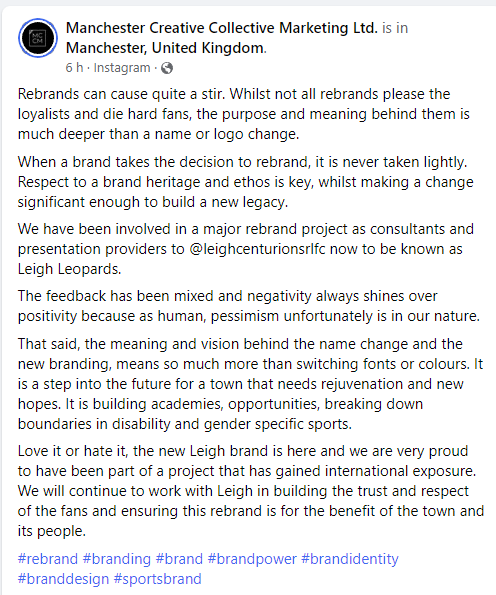Viewport: 496px width, 595px height.
Task: Click the @leighcenturionsrlfc mention
Action: pos(257,249)
